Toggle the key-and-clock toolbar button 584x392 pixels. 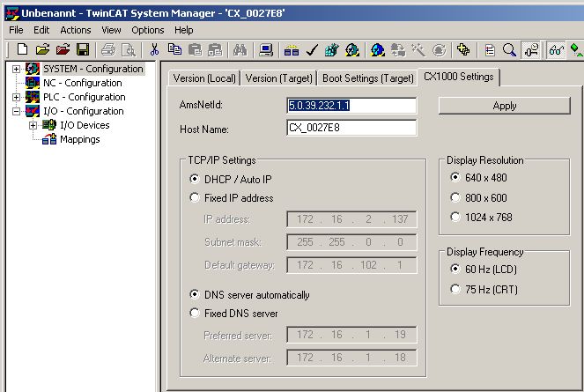point(531,49)
